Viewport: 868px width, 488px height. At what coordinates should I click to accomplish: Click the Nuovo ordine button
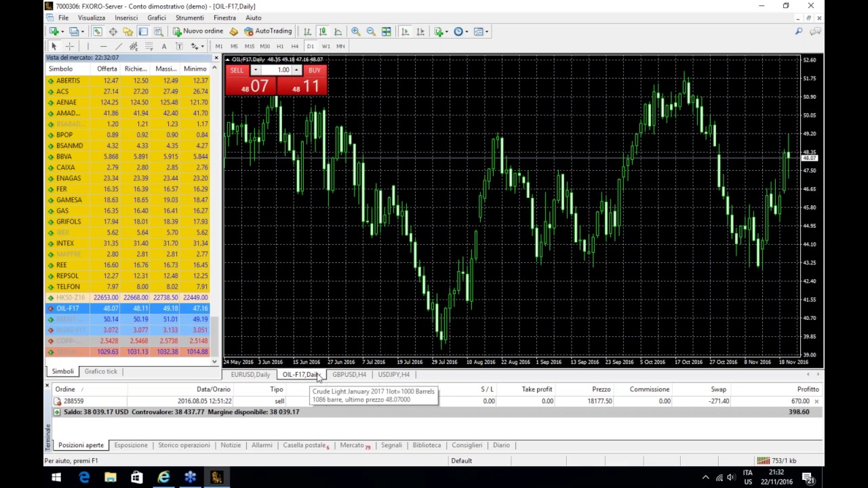pos(198,31)
